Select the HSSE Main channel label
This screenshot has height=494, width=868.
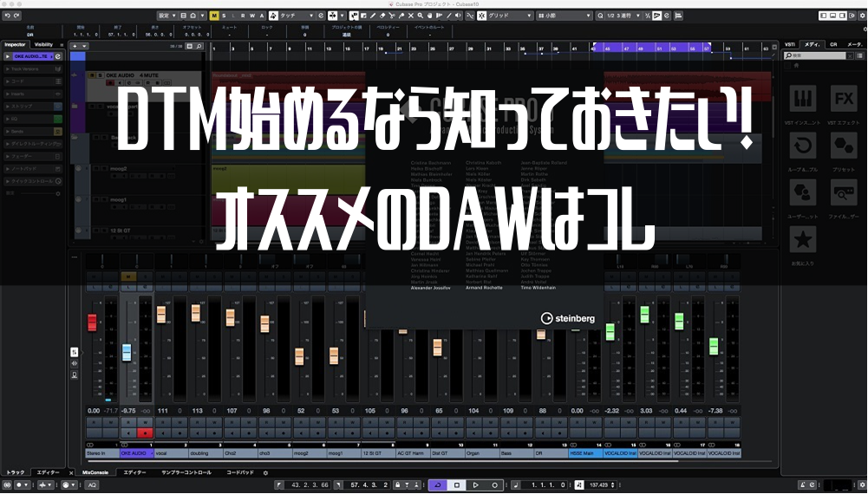(x=585, y=453)
